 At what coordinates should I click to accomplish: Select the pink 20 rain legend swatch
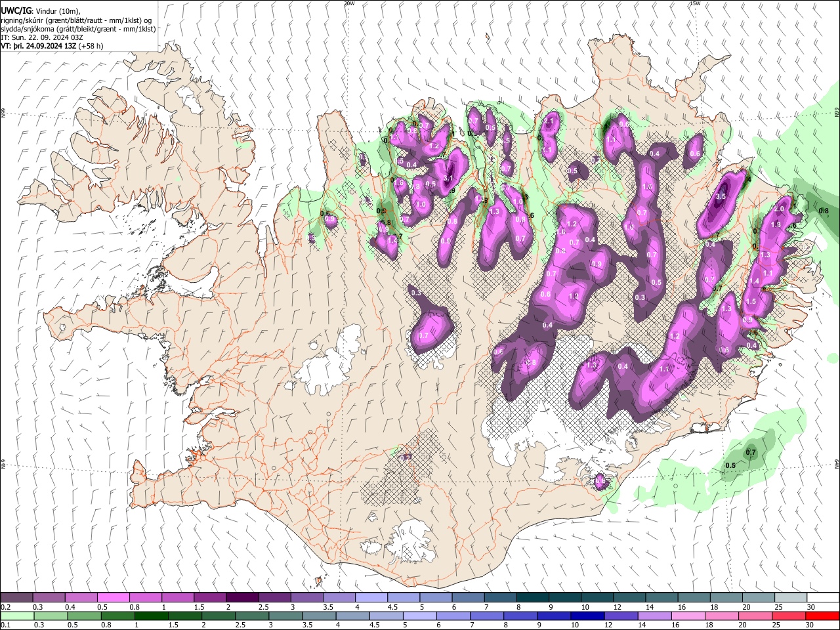755,616
